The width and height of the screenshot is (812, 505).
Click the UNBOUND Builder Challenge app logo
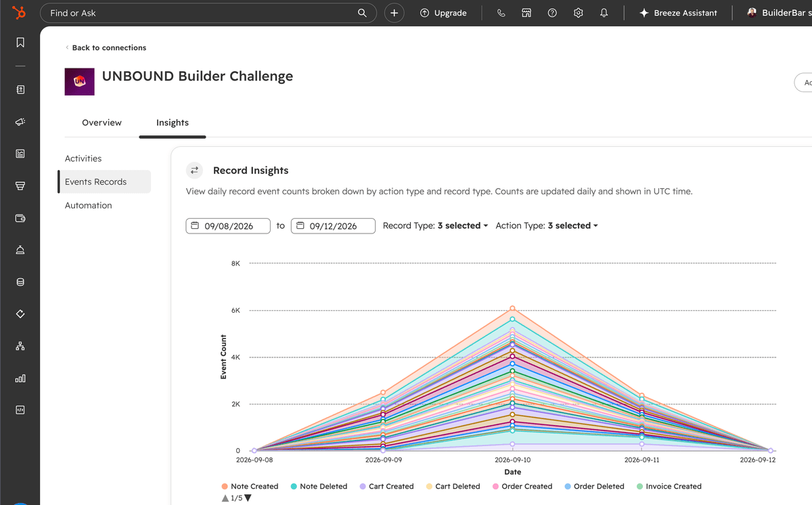point(79,81)
